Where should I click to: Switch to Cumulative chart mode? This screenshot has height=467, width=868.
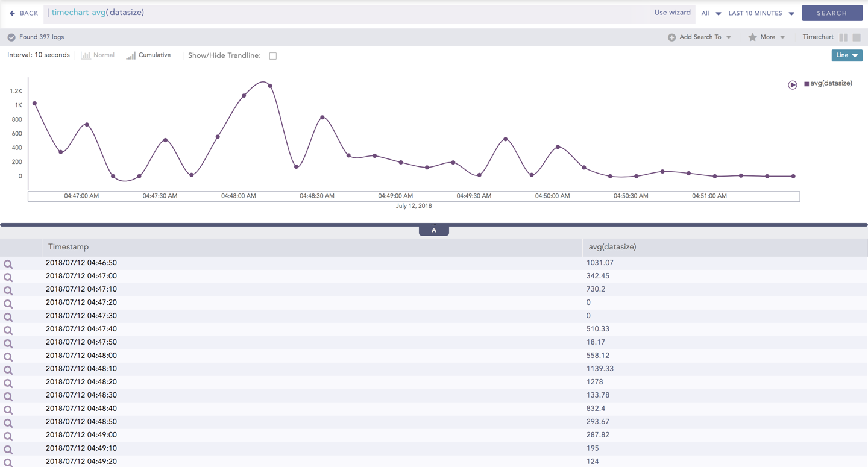click(x=148, y=55)
